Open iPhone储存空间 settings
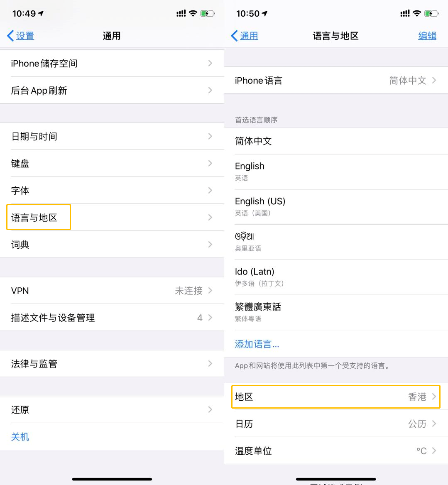 click(x=112, y=64)
